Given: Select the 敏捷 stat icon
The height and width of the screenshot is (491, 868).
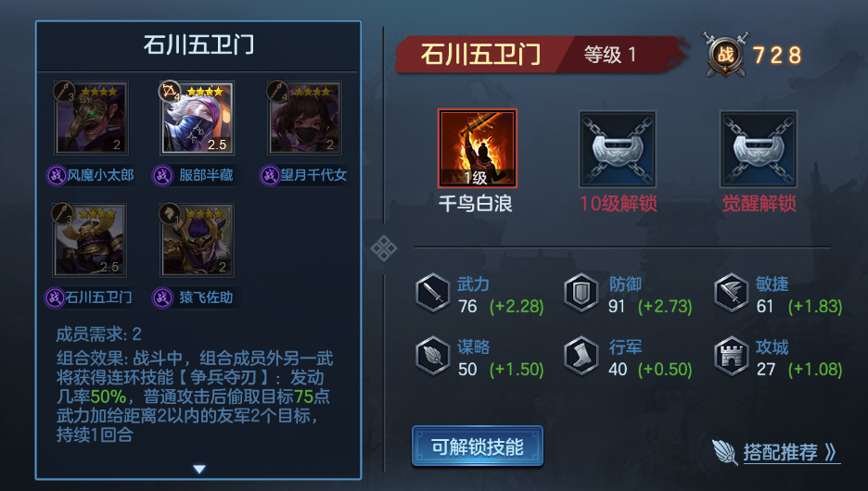Looking at the screenshot, I should pyautogui.click(x=732, y=293).
